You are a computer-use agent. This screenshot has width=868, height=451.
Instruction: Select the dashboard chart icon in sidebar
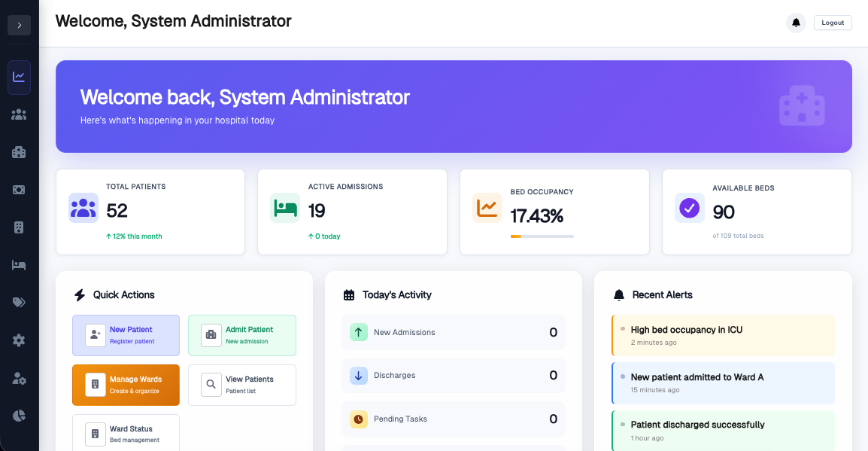19,77
